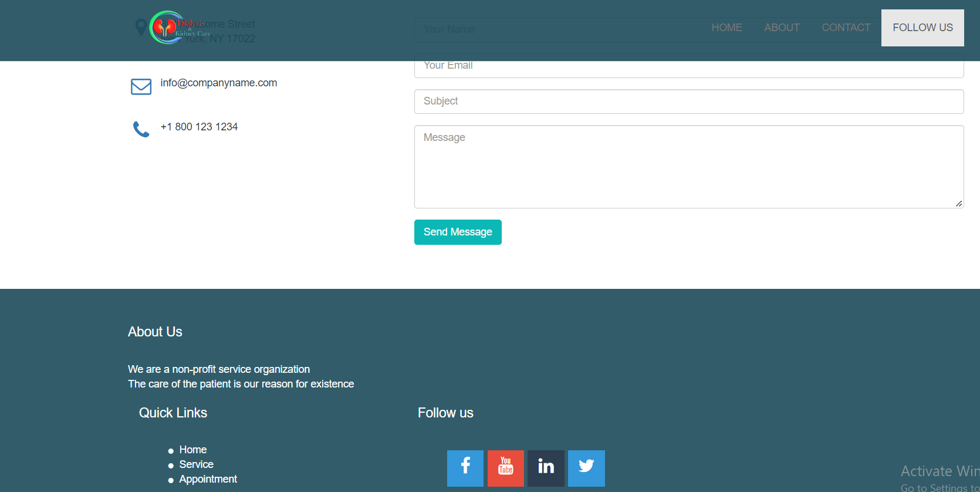The image size is (980, 492).
Task: Click the Send Message button
Action: click(458, 232)
